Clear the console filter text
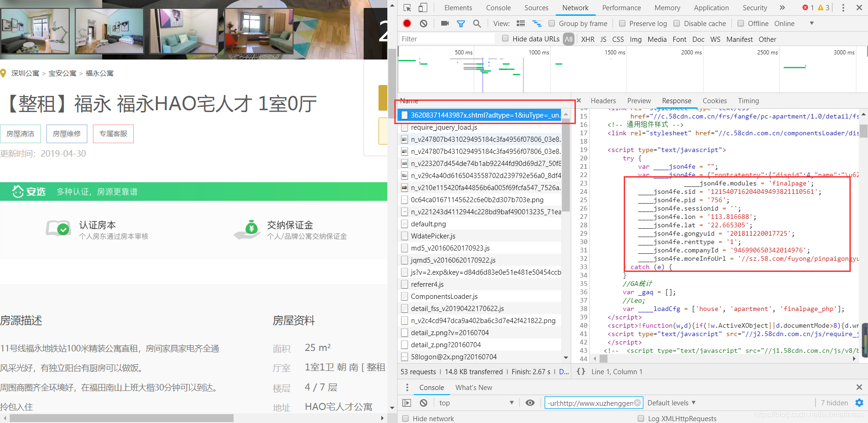The image size is (868, 423). (x=637, y=403)
